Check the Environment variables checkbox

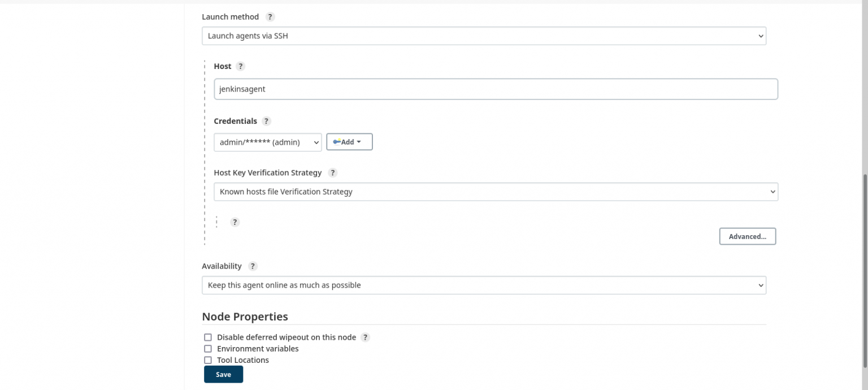pyautogui.click(x=208, y=349)
